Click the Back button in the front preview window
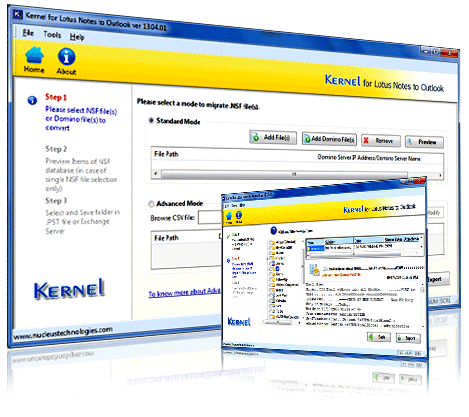 click(x=379, y=337)
